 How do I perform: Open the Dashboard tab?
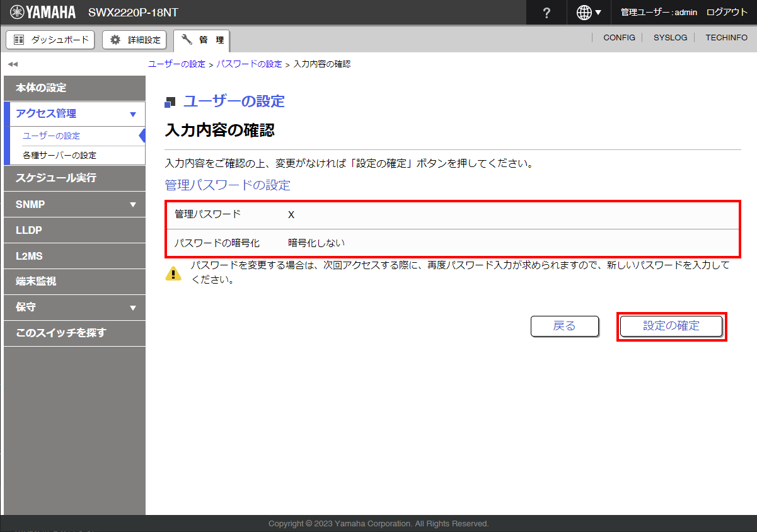50,40
